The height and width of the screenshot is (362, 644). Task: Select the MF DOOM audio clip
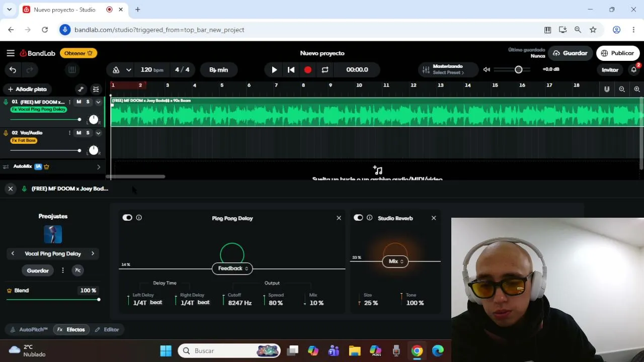[376, 112]
